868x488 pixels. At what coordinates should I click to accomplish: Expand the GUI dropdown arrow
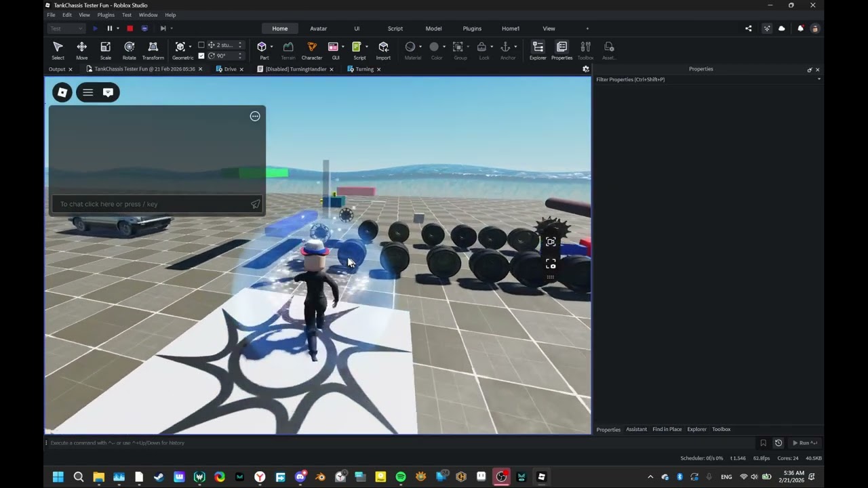343,47
